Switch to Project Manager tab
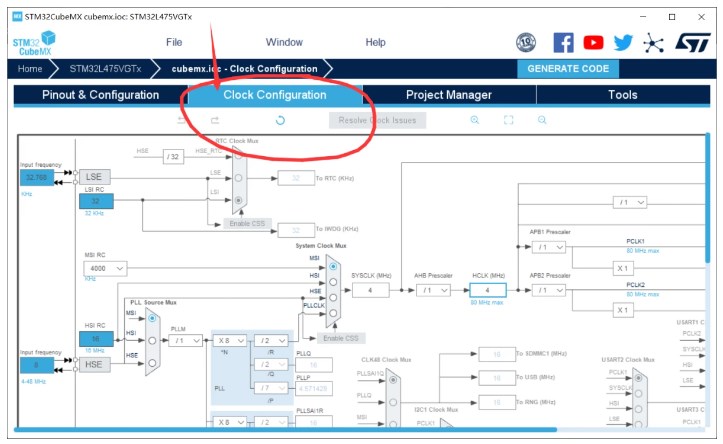This screenshot has height=444, width=723. 449,95
